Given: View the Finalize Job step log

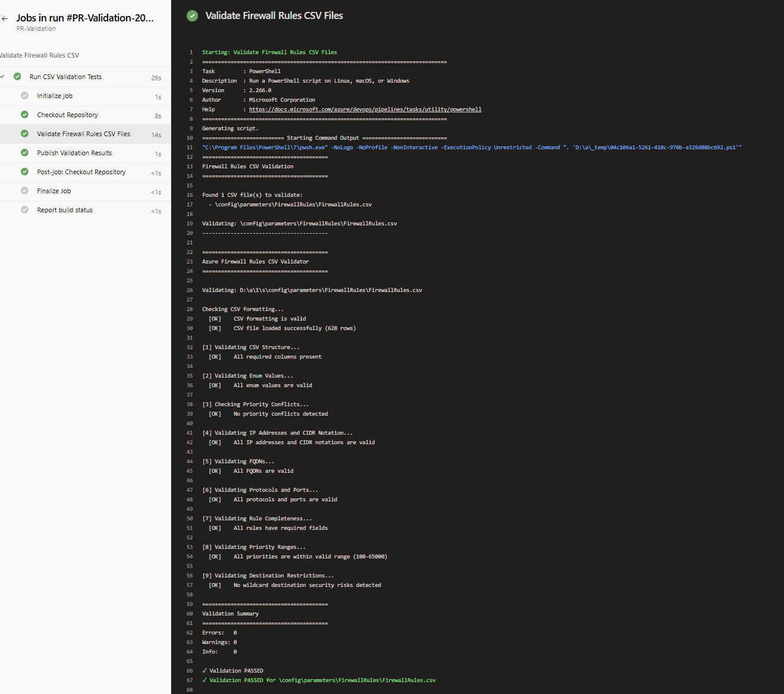Looking at the screenshot, I should click(x=54, y=191).
